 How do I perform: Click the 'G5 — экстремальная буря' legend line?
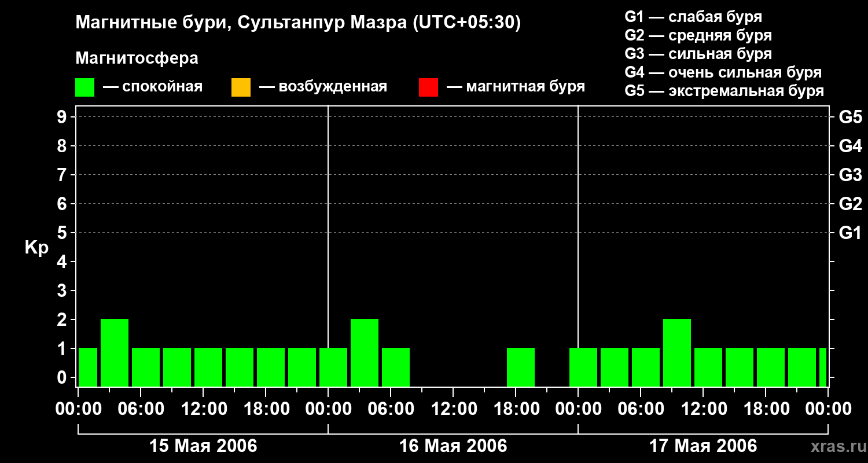[x=724, y=91]
